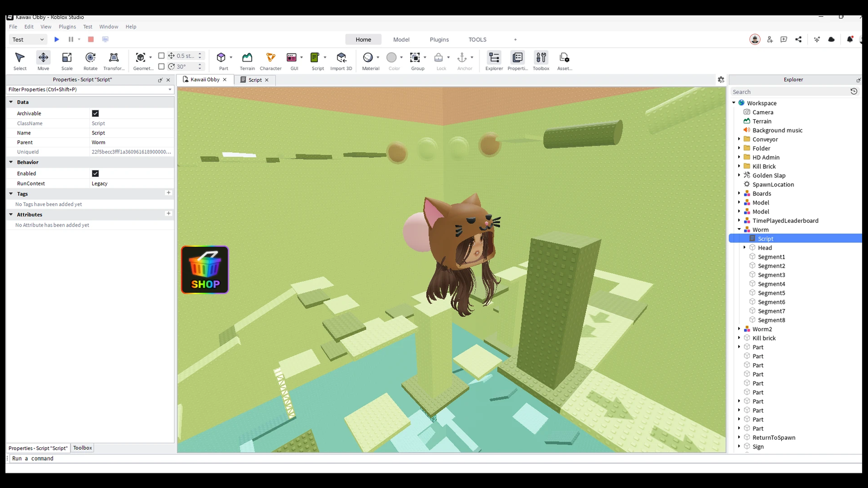
Task: Enable rotate snapping checkbox for 30°
Action: click(161, 66)
